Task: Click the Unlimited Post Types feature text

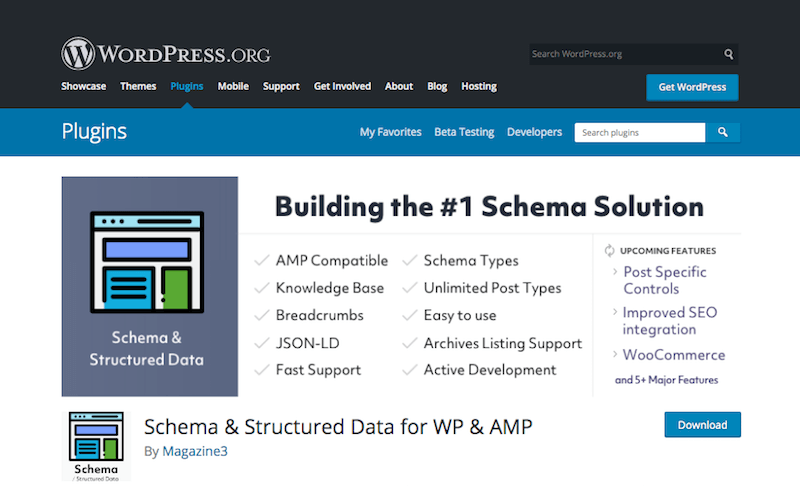Action: (x=493, y=288)
